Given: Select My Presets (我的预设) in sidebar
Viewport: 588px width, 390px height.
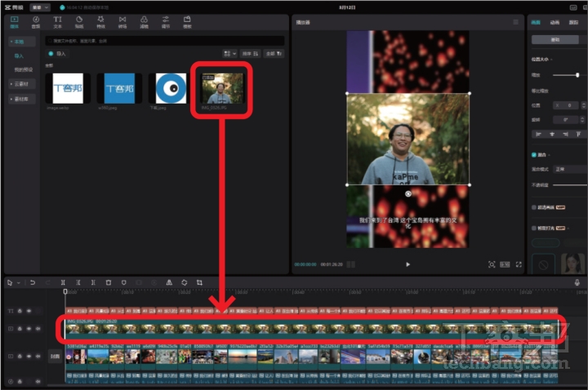Looking at the screenshot, I should (x=23, y=69).
